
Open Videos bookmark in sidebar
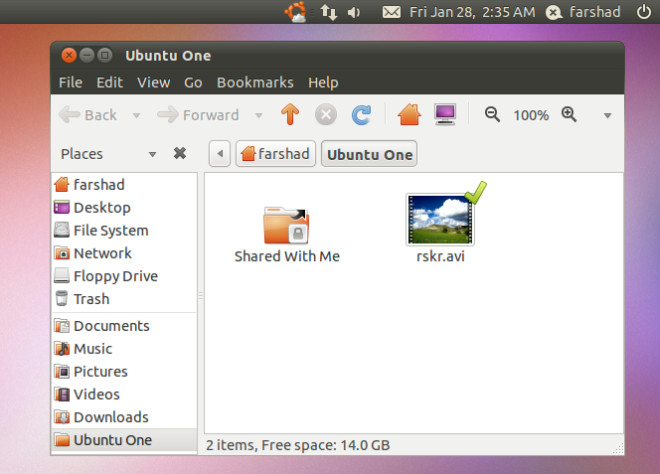point(124,394)
